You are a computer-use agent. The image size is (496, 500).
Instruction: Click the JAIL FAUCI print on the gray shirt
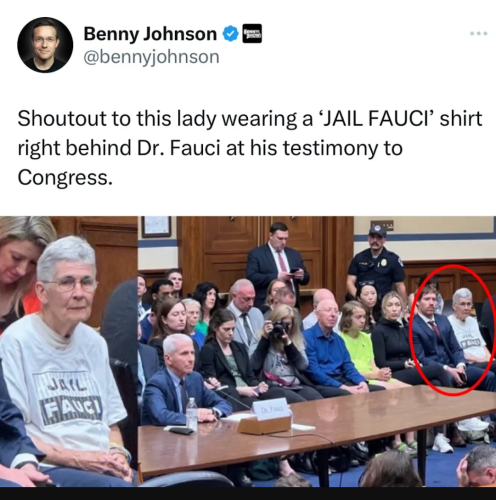67,398
